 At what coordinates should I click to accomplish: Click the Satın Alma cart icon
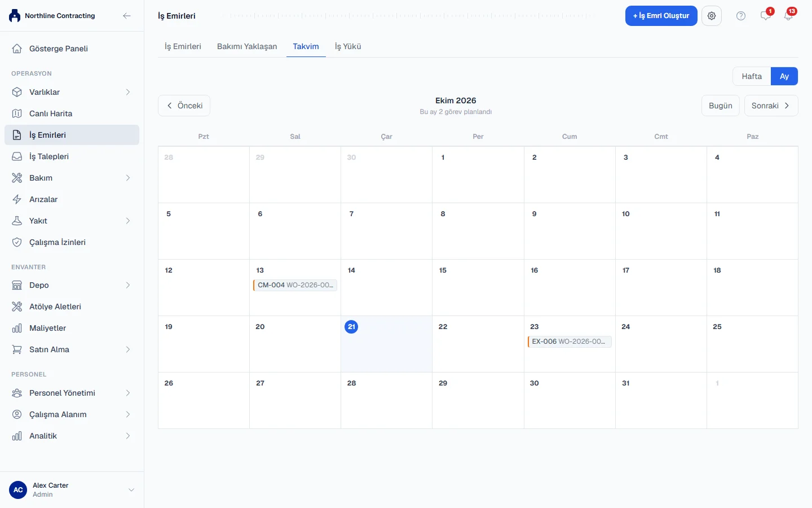click(x=17, y=349)
